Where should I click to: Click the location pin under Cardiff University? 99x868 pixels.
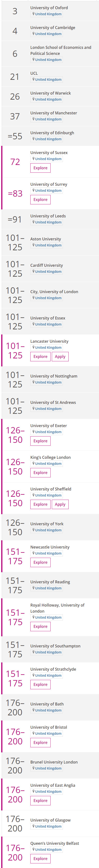(33, 271)
